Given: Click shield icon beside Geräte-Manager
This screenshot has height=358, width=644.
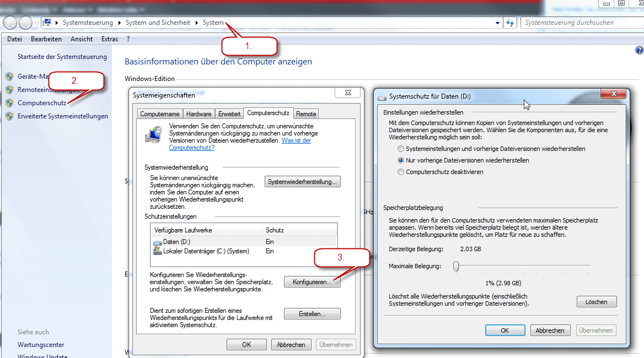Looking at the screenshot, I should [x=9, y=76].
